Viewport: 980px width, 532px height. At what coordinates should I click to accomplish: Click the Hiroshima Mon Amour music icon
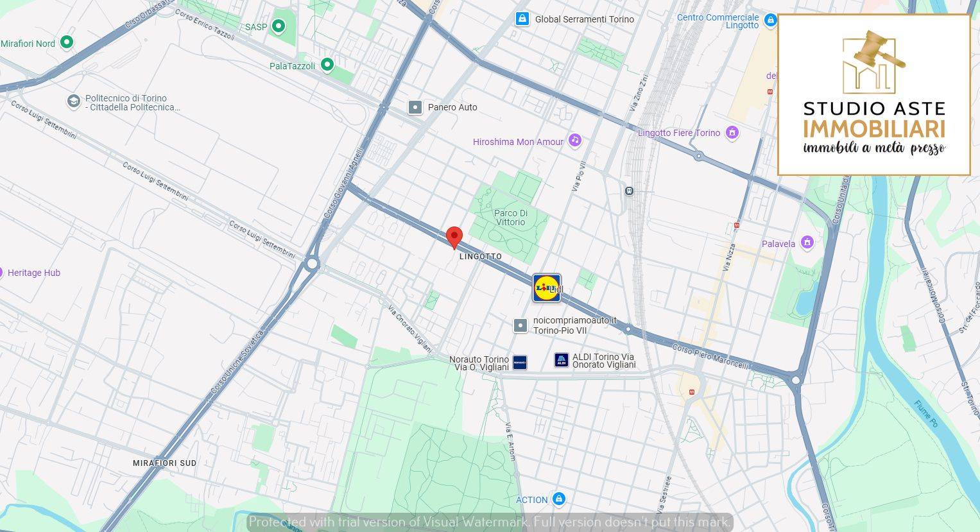pyautogui.click(x=575, y=140)
